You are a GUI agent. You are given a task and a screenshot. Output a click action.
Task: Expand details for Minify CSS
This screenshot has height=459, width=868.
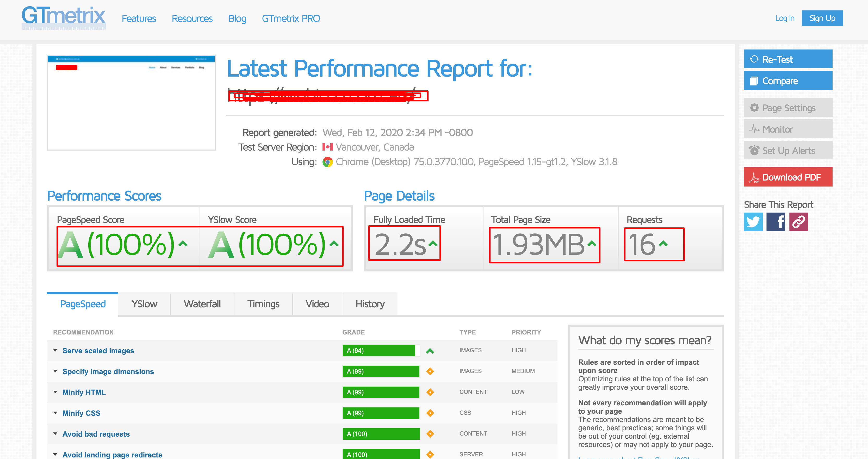pos(55,413)
